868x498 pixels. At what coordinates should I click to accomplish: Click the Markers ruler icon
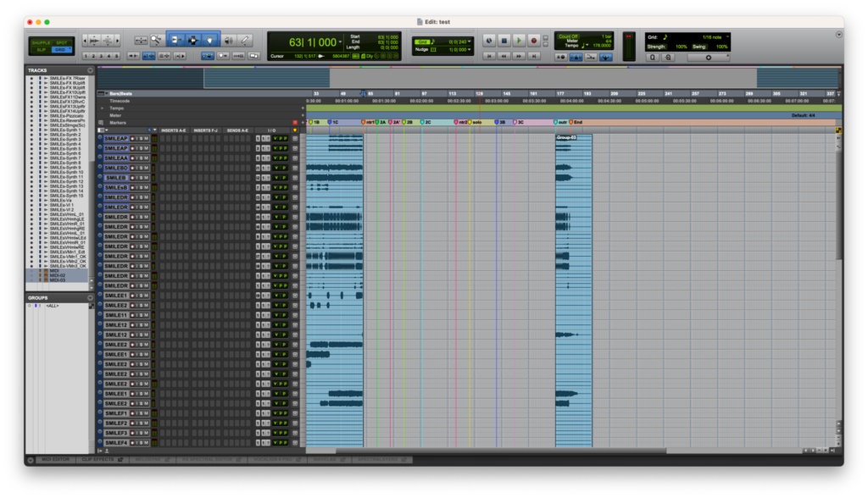coord(101,123)
